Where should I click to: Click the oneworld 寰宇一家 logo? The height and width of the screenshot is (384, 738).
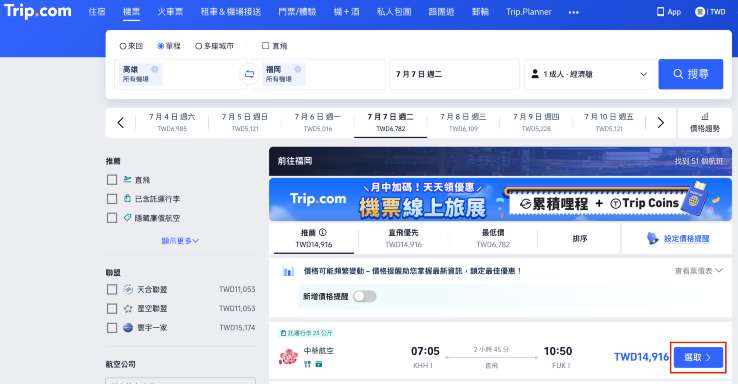[x=128, y=328]
